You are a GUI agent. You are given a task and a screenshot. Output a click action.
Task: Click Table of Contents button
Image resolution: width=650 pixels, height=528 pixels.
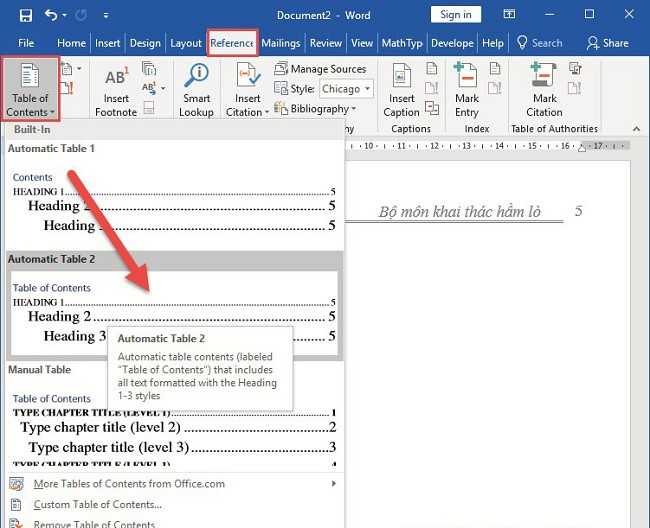pyautogui.click(x=30, y=89)
